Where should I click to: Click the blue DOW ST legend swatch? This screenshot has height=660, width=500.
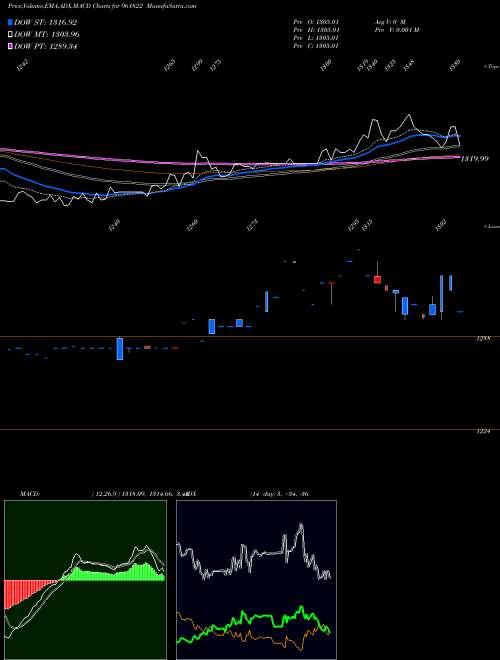pyautogui.click(x=11, y=22)
